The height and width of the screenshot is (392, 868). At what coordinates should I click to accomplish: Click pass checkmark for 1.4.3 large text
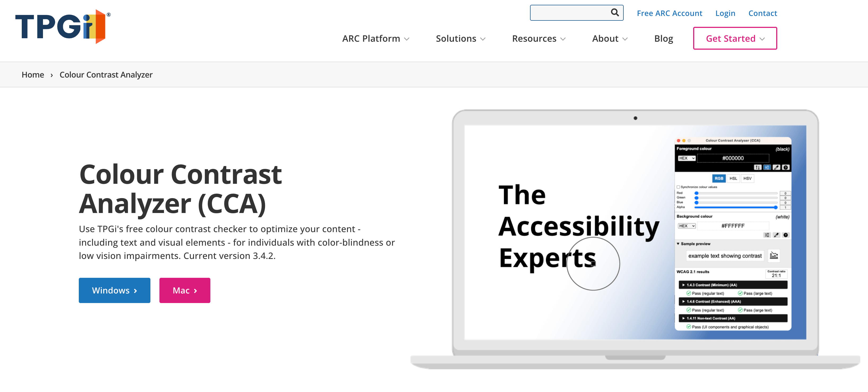[x=740, y=293]
